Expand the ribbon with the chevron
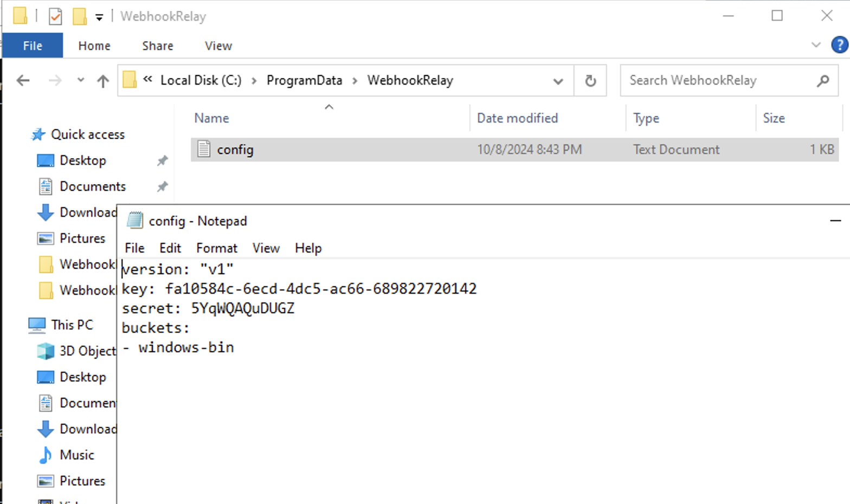The width and height of the screenshot is (850, 504). pos(816,45)
